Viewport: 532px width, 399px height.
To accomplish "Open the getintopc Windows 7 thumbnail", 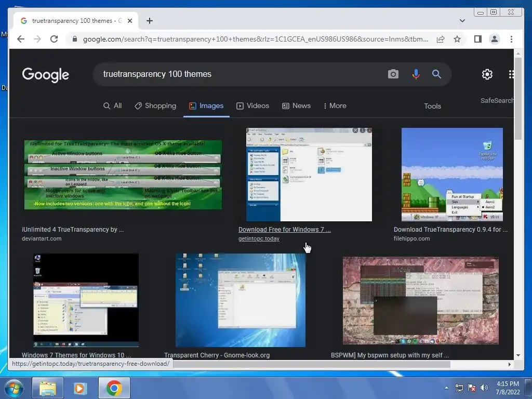I will click(x=309, y=175).
